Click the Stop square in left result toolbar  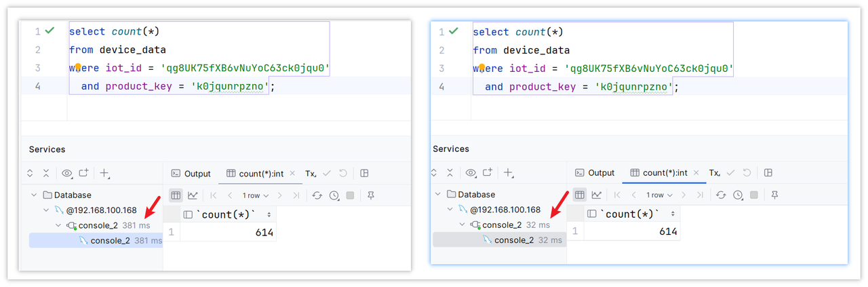[x=351, y=195]
